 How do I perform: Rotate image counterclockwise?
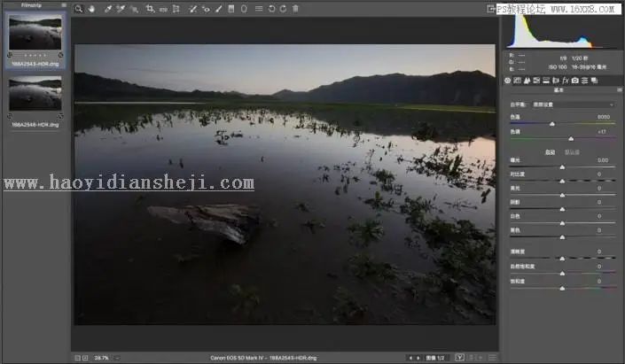point(272,8)
